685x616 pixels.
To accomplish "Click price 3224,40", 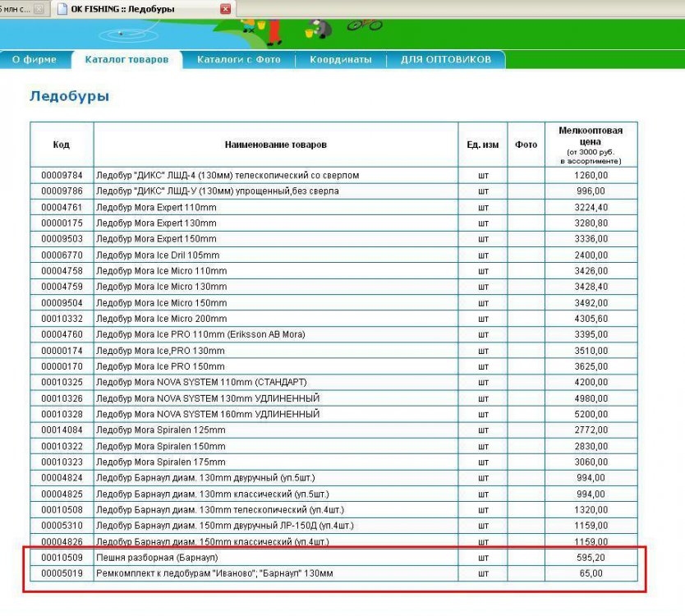I will pos(591,207).
